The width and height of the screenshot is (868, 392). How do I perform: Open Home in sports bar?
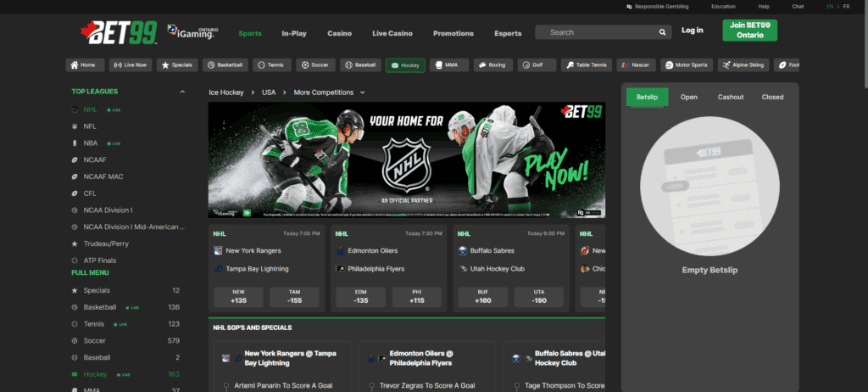85,64
